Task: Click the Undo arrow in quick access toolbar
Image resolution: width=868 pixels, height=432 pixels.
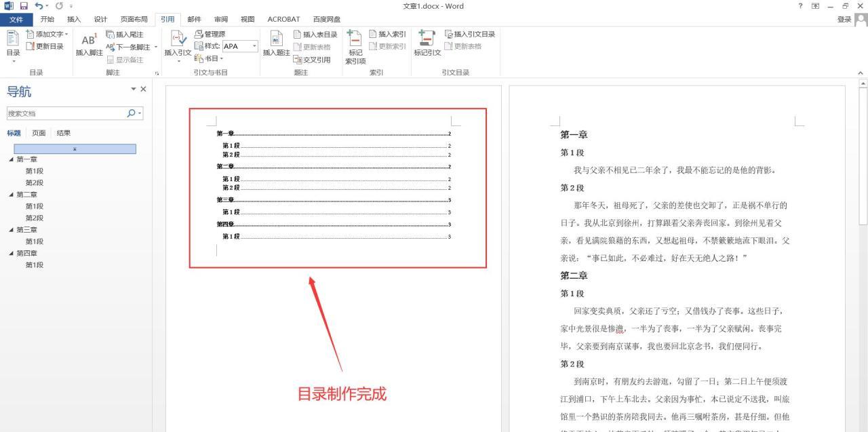Action: click(38, 6)
